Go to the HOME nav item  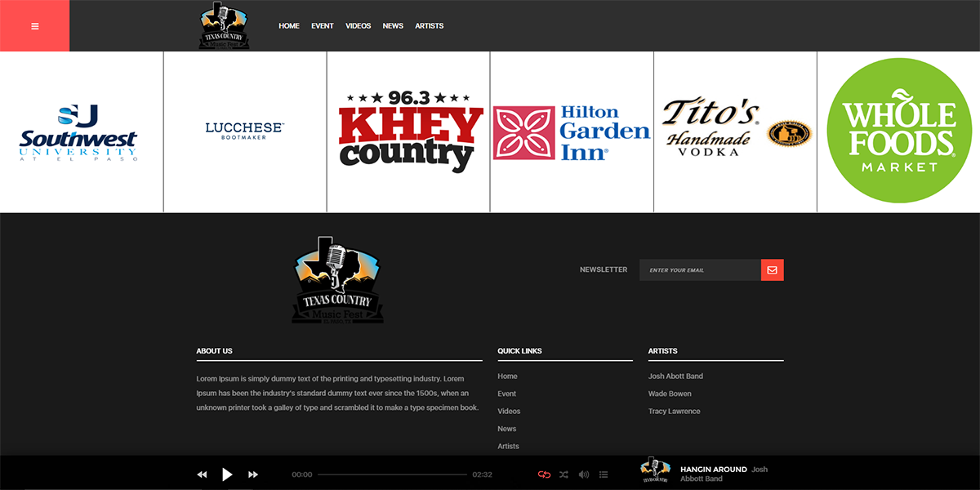289,26
